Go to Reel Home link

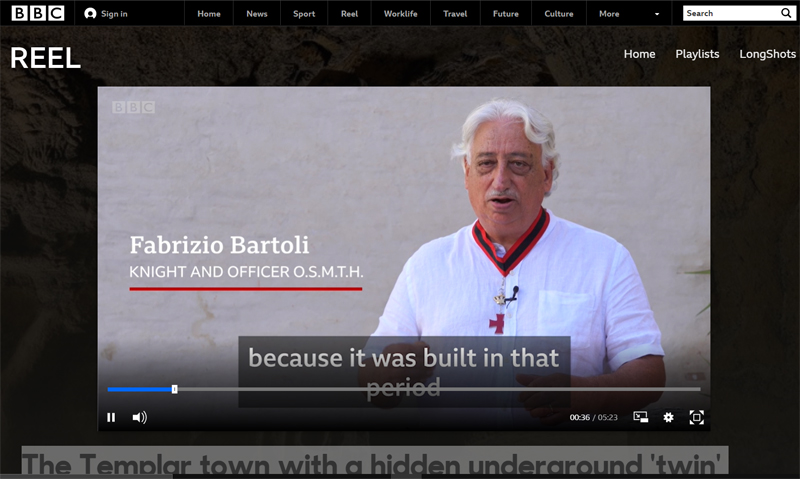coord(639,54)
